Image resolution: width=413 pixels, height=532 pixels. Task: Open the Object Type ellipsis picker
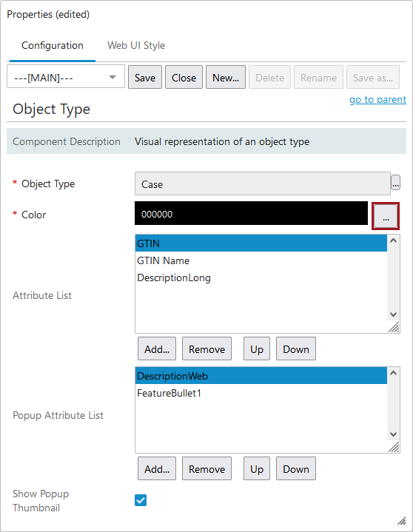[x=395, y=183]
